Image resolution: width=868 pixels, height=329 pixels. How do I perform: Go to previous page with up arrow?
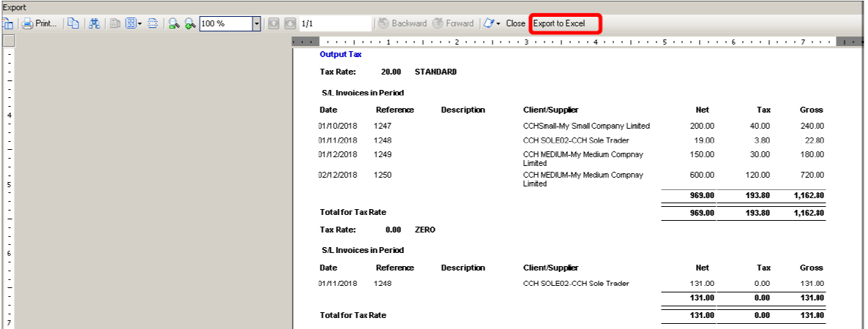pyautogui.click(x=274, y=24)
